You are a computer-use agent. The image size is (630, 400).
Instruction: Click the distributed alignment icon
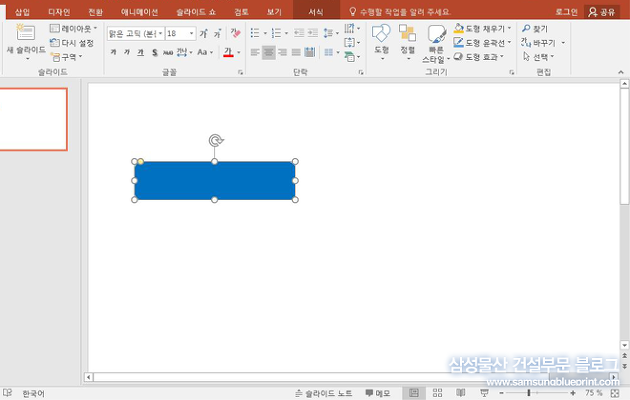coord(310,52)
